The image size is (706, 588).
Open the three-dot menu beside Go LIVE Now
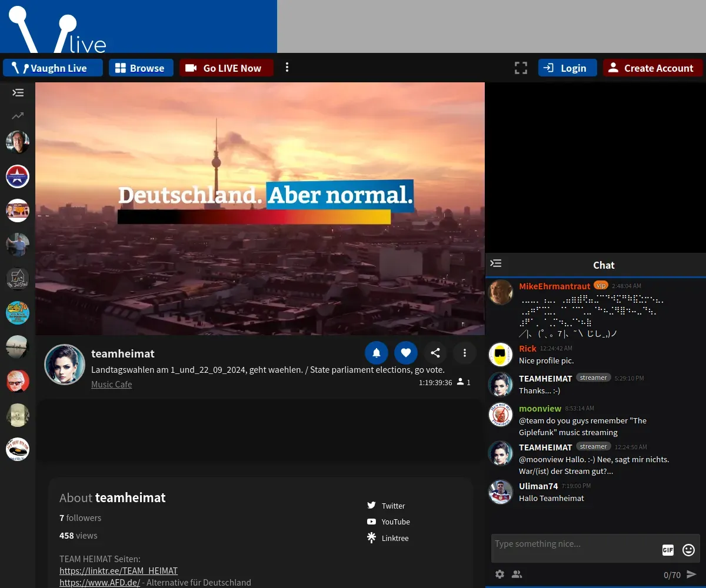[x=287, y=68]
